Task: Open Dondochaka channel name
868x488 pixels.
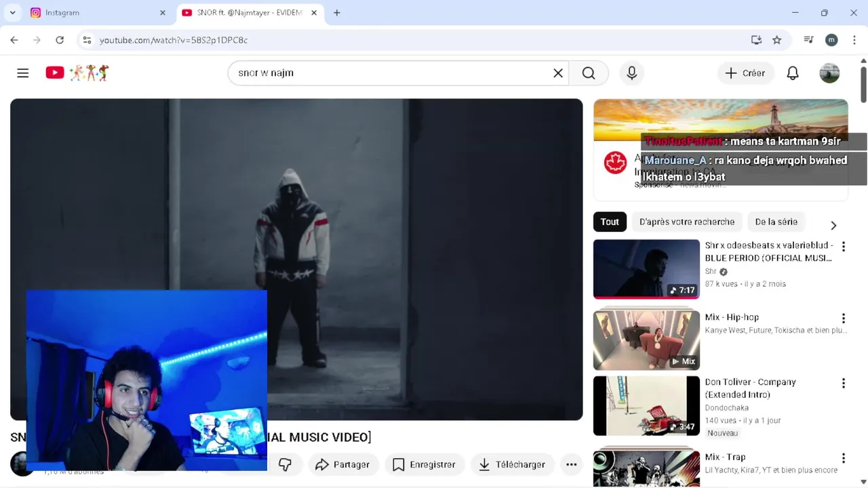Action: point(726,408)
